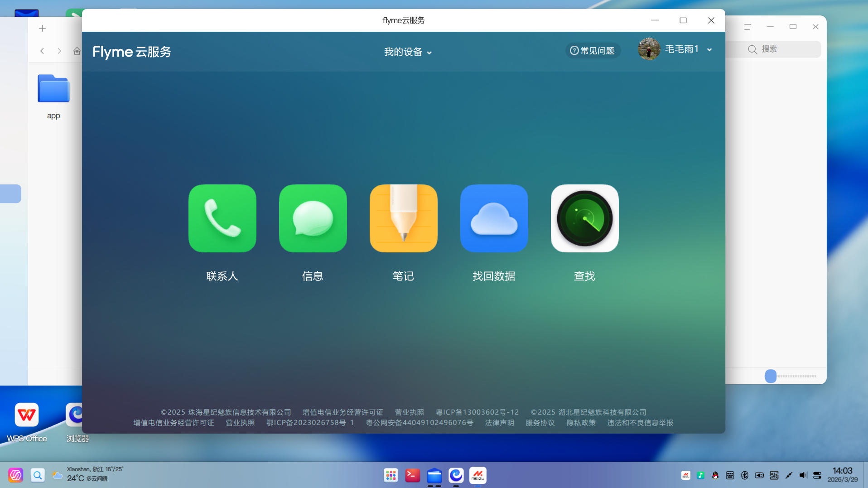Add new tab in file manager

click(42, 29)
